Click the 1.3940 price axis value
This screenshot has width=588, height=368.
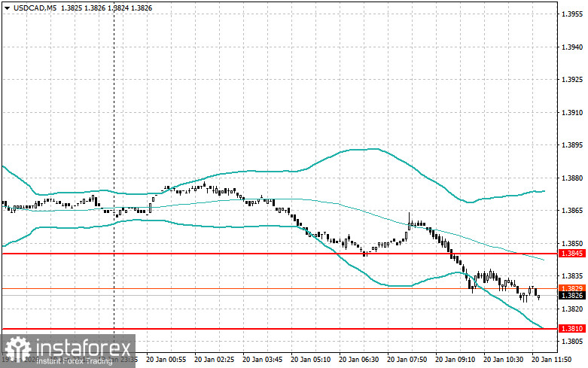[x=572, y=47]
